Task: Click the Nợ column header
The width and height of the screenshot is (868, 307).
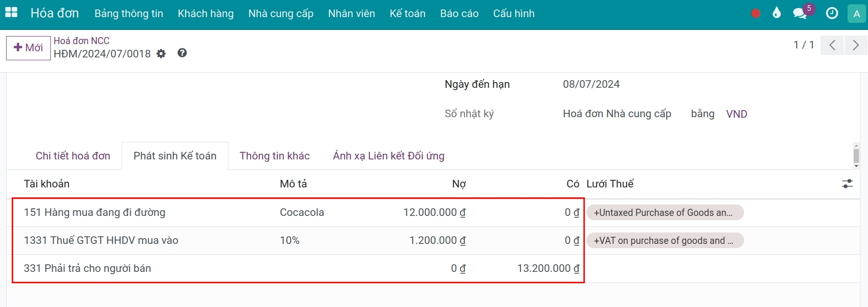Action: (x=459, y=184)
